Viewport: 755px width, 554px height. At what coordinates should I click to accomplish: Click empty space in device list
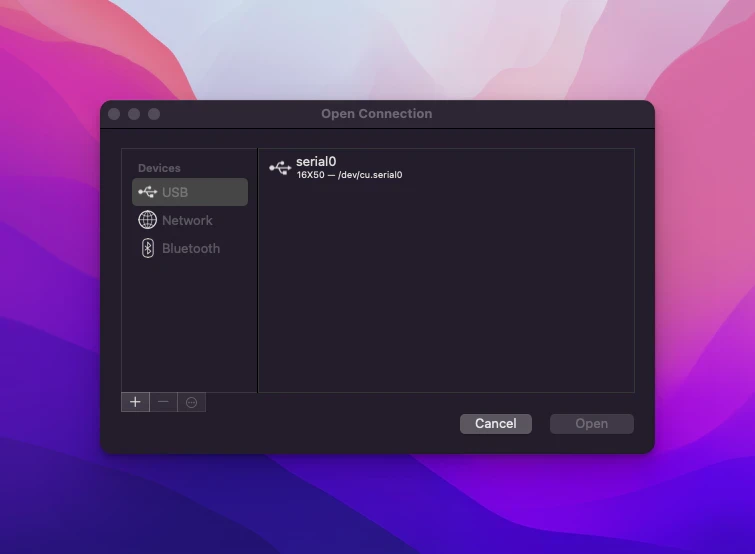(445, 290)
